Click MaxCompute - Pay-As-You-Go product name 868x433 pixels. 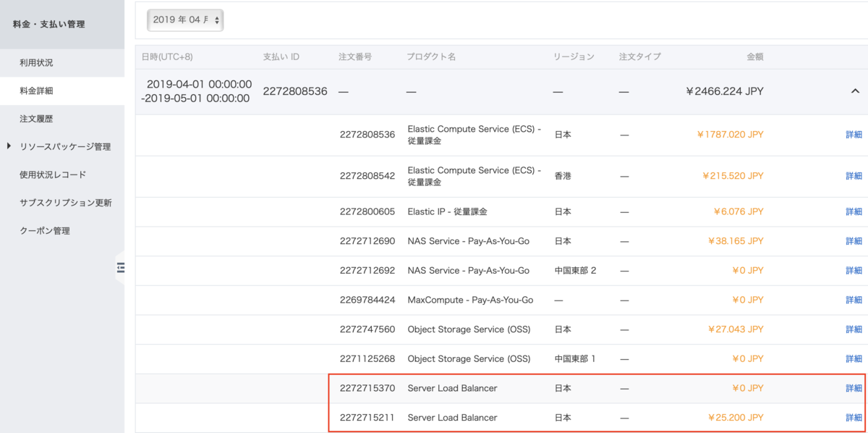(470, 300)
